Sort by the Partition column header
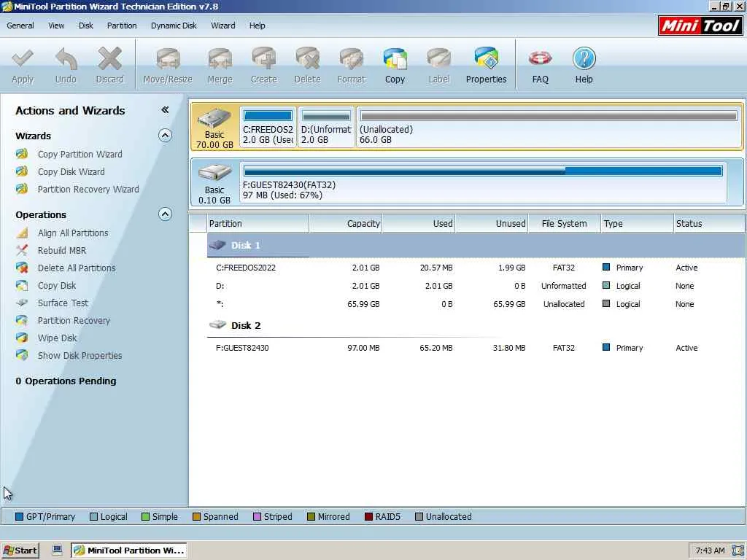Viewport: 747px width, 560px height. (x=258, y=224)
